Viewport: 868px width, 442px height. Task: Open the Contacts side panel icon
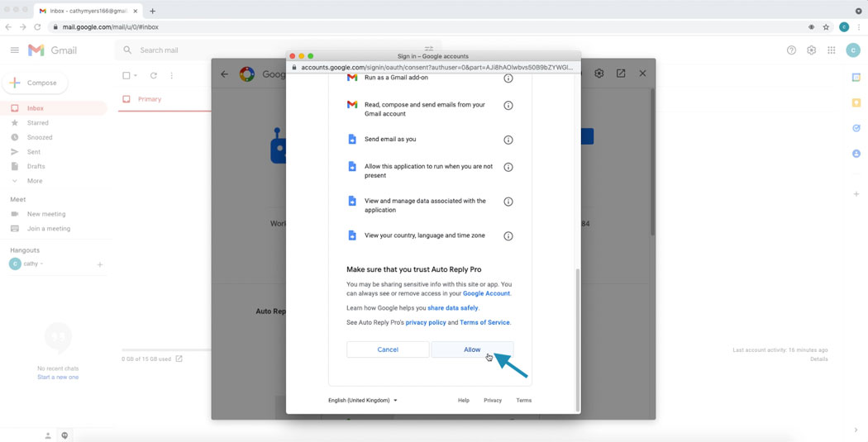point(856,154)
